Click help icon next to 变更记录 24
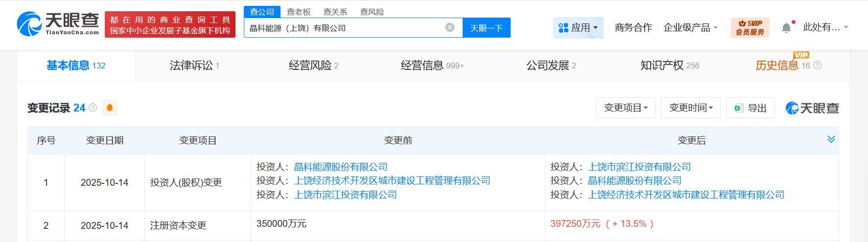Screen dimensions: 868x242 pyautogui.click(x=93, y=108)
